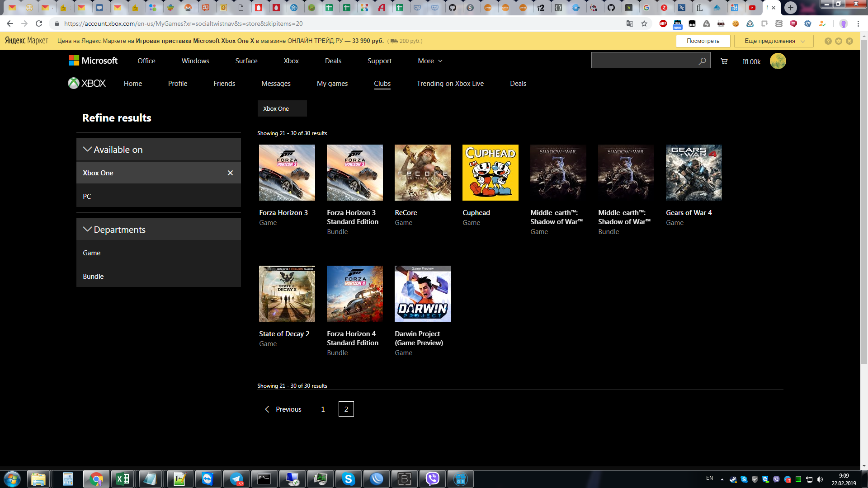Launch Excel from the taskbar
The image size is (868, 488).
click(123, 479)
